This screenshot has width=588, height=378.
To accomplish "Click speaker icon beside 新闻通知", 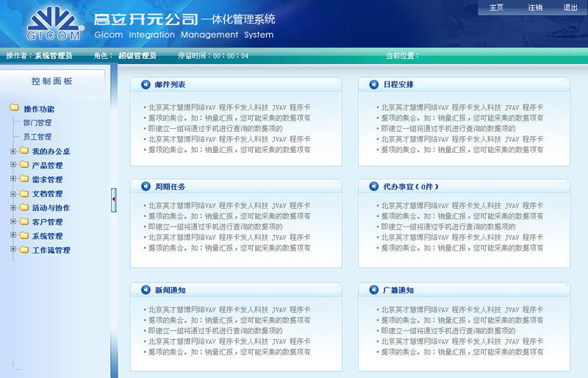I will pyautogui.click(x=146, y=290).
